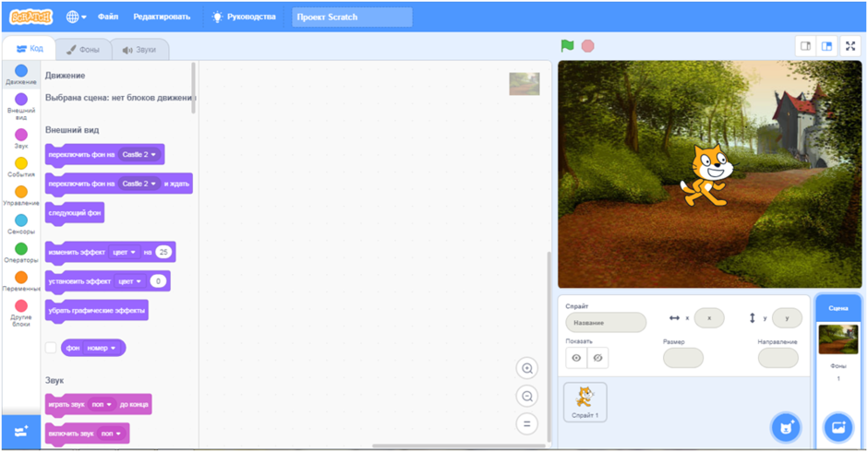
Task: Click the sprite Название field
Action: click(x=606, y=323)
